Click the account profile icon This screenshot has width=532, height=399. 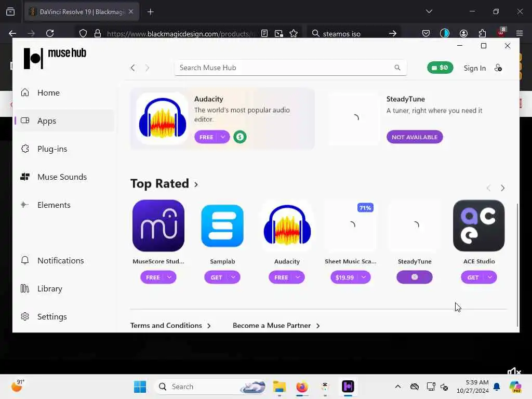(x=498, y=68)
